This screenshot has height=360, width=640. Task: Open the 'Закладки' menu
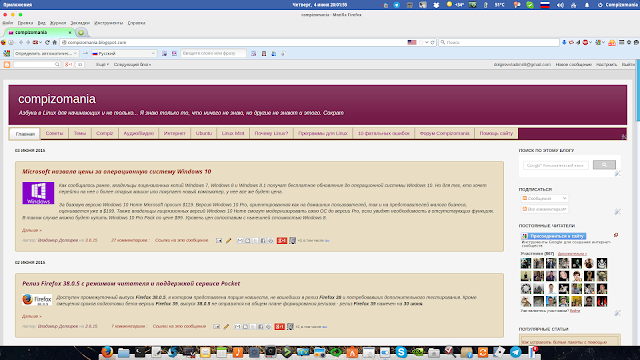[80, 23]
